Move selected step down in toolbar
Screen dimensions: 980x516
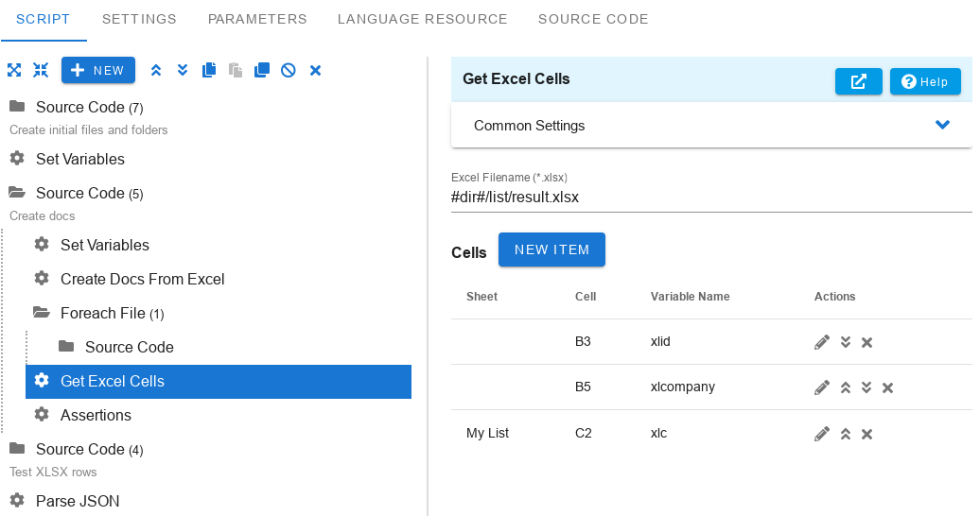pyautogui.click(x=183, y=70)
